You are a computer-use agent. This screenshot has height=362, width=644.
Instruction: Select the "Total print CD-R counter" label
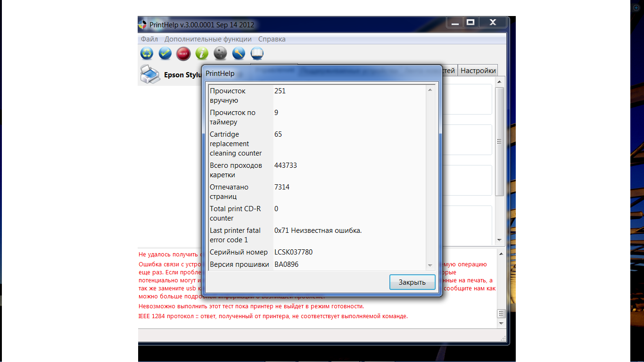tap(235, 214)
